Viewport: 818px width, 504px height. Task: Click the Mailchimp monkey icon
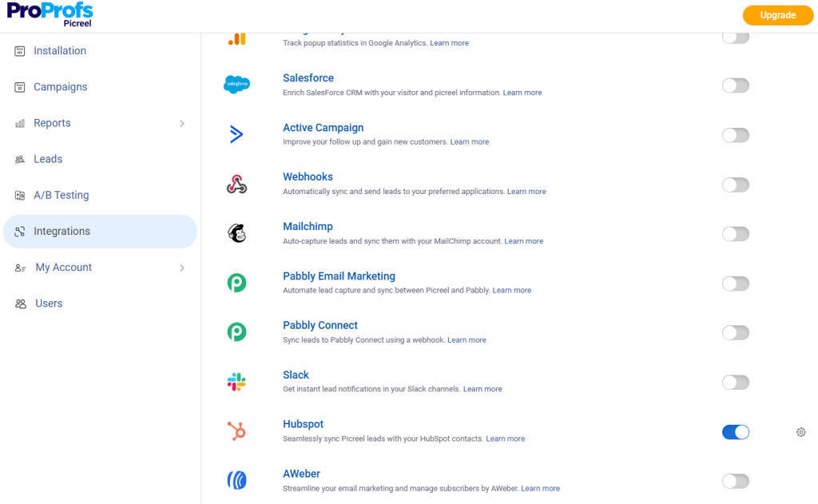(x=236, y=233)
